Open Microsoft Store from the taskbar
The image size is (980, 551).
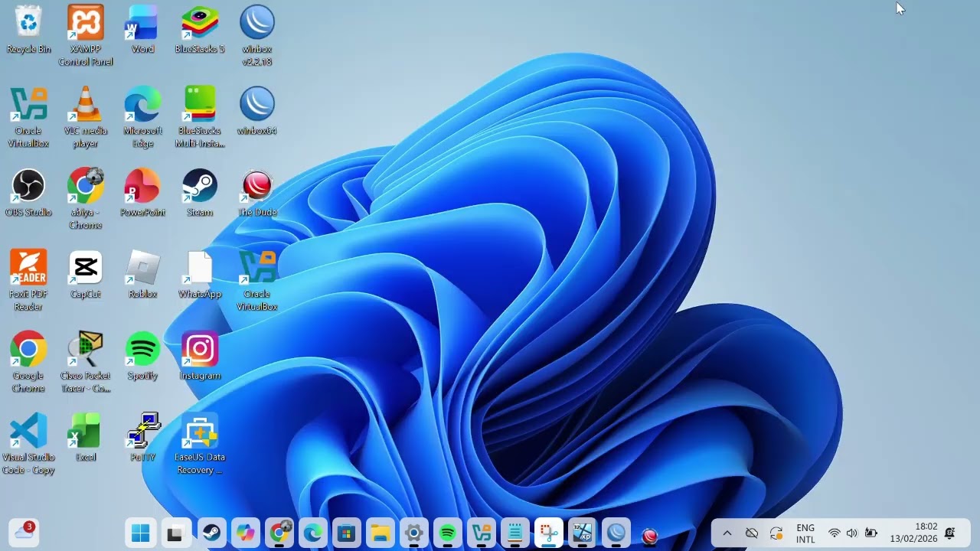pos(347,533)
